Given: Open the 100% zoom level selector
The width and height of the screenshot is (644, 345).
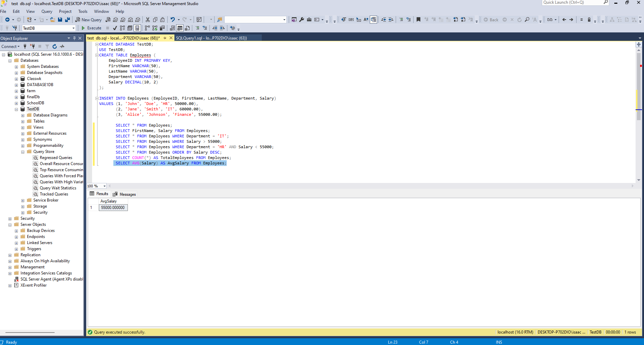Looking at the screenshot, I should coord(103,186).
